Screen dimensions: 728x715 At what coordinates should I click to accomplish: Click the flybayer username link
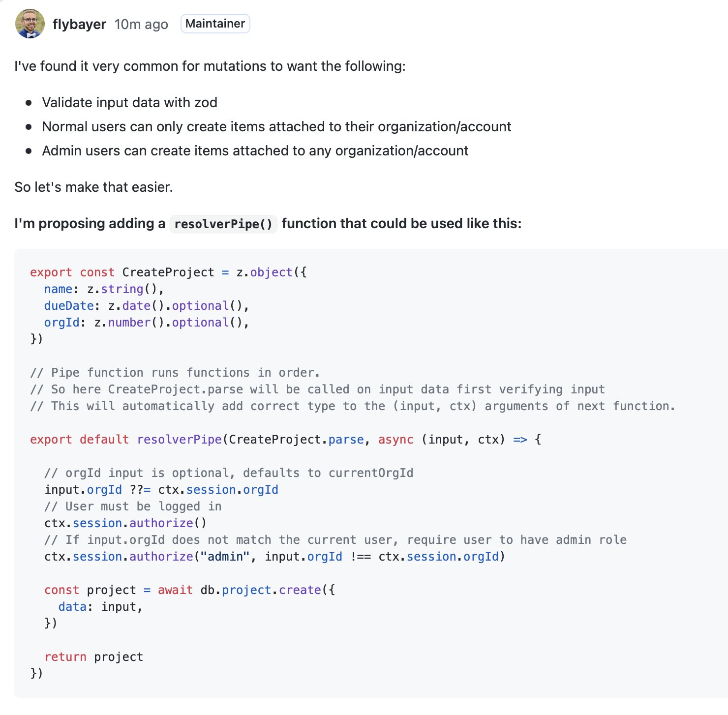(x=79, y=24)
